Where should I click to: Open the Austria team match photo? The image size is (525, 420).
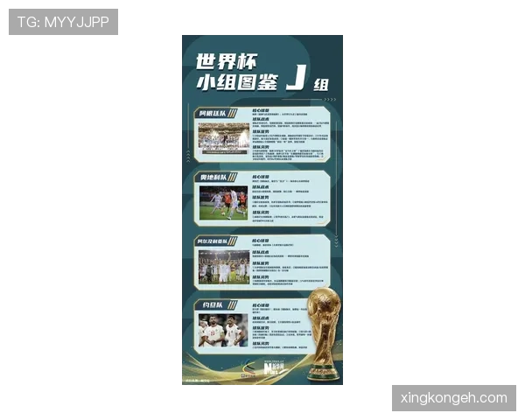tap(223, 203)
